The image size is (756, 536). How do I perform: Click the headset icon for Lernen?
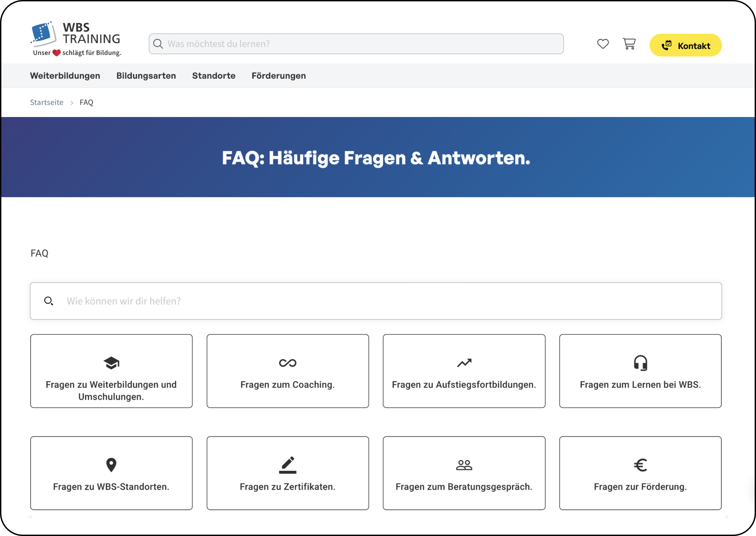[640, 363]
